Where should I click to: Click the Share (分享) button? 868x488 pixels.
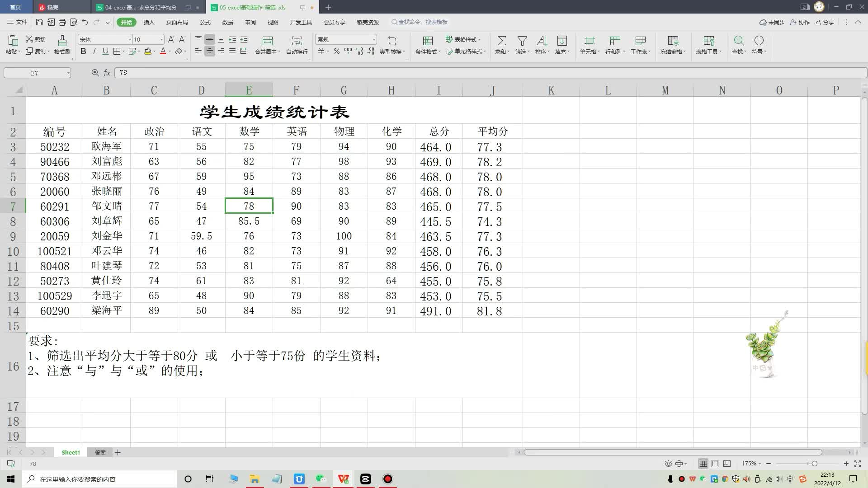tap(824, 22)
